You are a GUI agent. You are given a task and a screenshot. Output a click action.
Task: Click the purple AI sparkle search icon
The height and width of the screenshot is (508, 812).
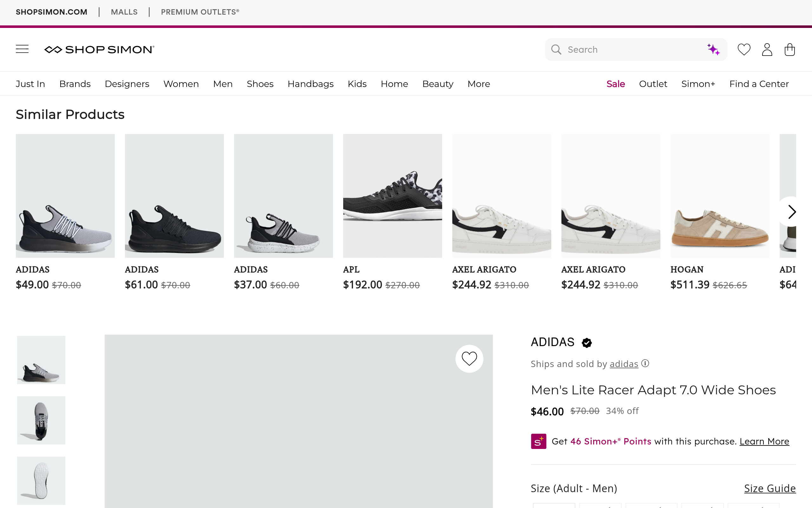point(713,50)
